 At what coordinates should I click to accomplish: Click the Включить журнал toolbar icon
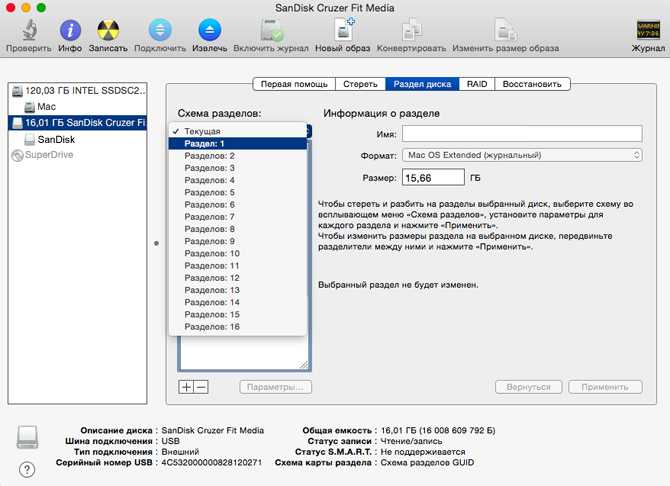tap(271, 30)
